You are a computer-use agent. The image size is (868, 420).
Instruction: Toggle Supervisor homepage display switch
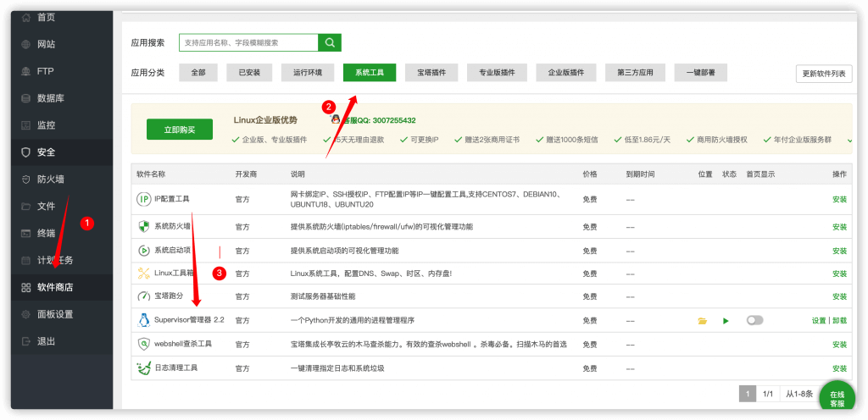tap(754, 320)
